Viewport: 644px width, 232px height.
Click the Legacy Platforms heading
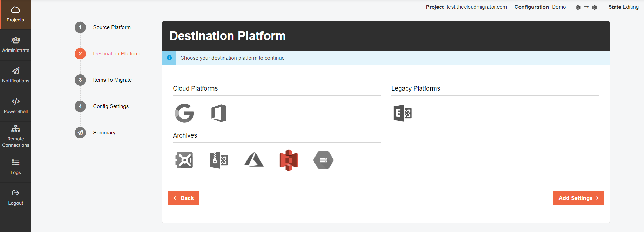415,88
